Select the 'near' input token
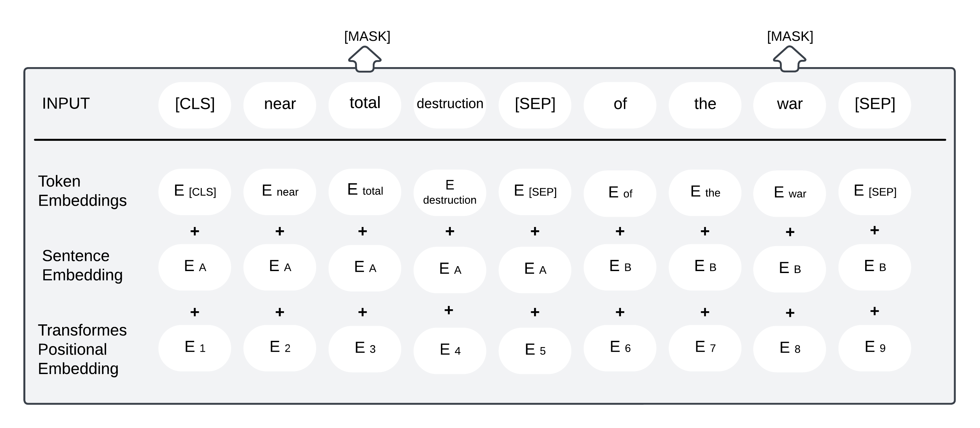The image size is (980, 428). 280,105
